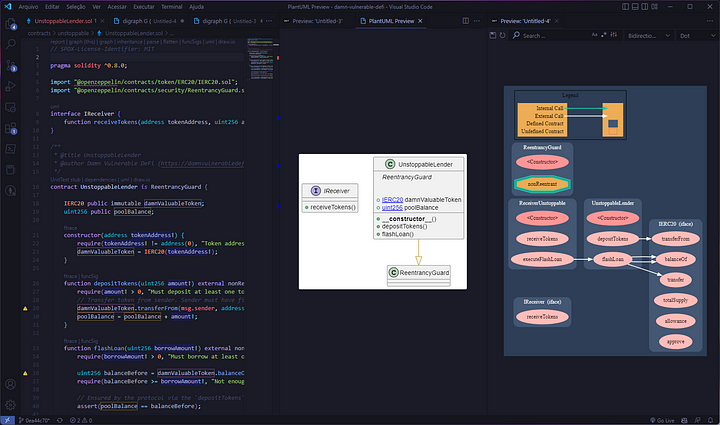Open the Explorer view in activity bar
The width and height of the screenshot is (720, 425).
(10, 23)
